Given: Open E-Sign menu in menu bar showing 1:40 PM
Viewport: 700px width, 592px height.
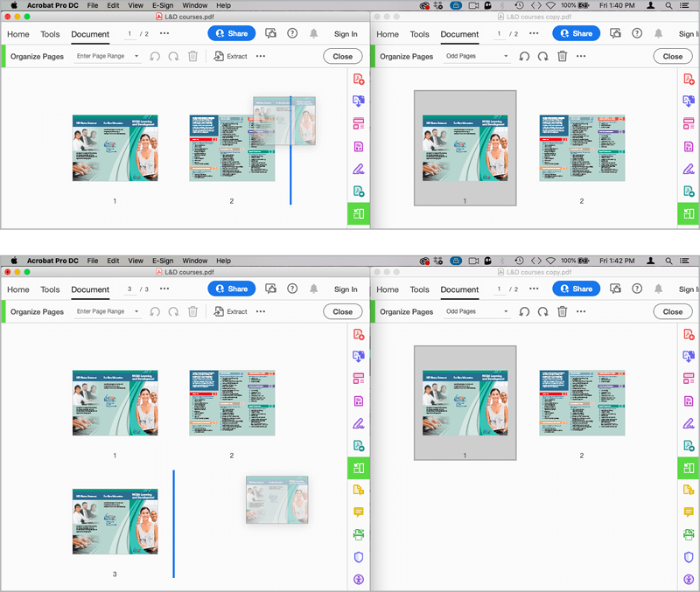Looking at the screenshot, I should point(163,5).
